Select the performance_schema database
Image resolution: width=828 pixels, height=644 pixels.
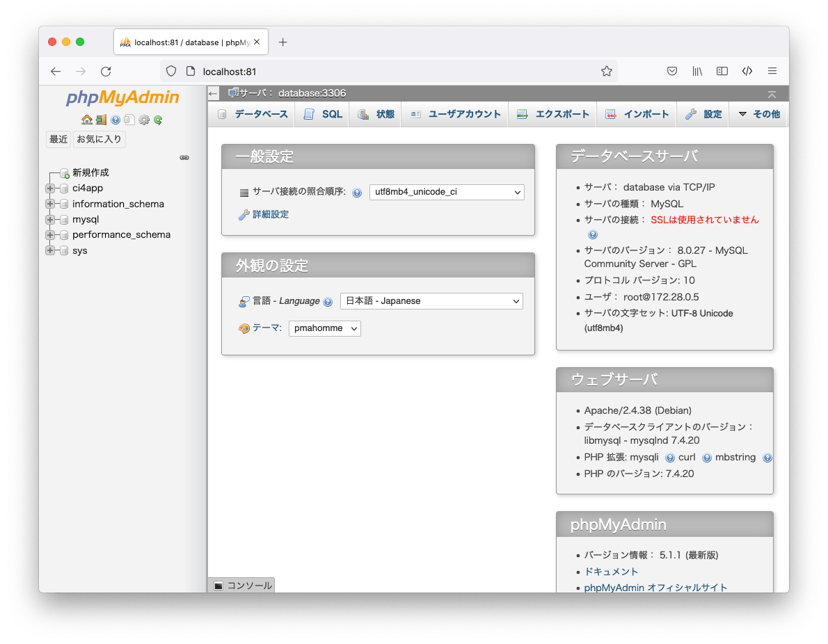(x=122, y=235)
